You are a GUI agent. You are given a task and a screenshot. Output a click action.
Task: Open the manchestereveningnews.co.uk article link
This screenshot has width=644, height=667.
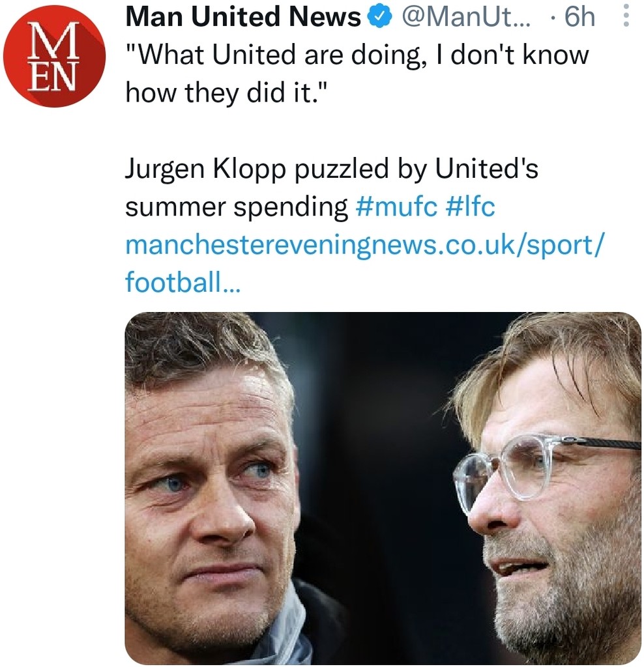[365, 245]
